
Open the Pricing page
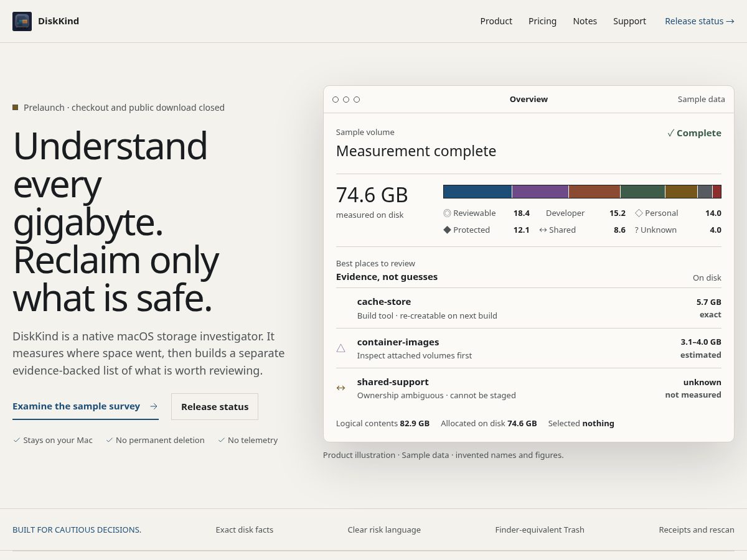(x=542, y=21)
